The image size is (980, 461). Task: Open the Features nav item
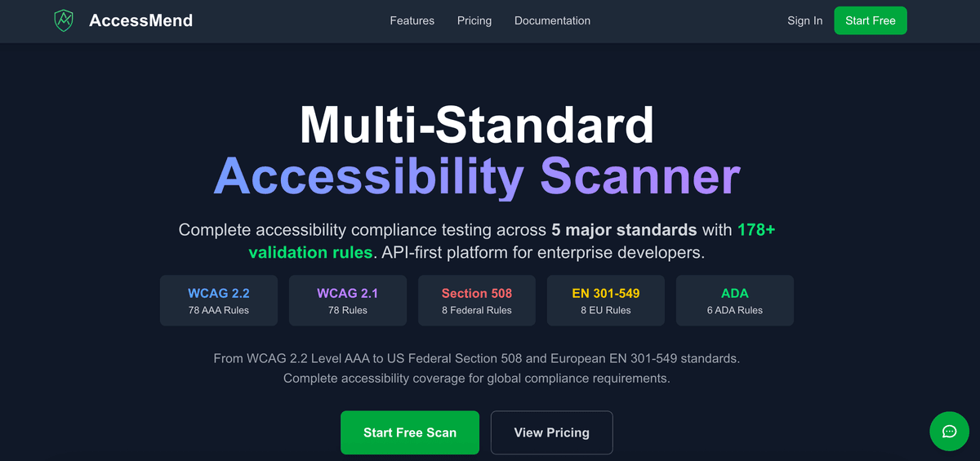point(412,20)
